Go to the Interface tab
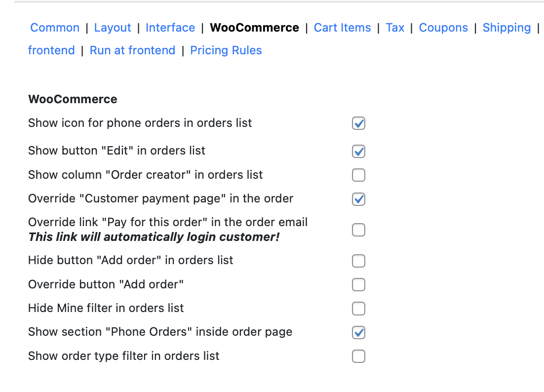The height and width of the screenshot is (392, 544). coord(170,28)
